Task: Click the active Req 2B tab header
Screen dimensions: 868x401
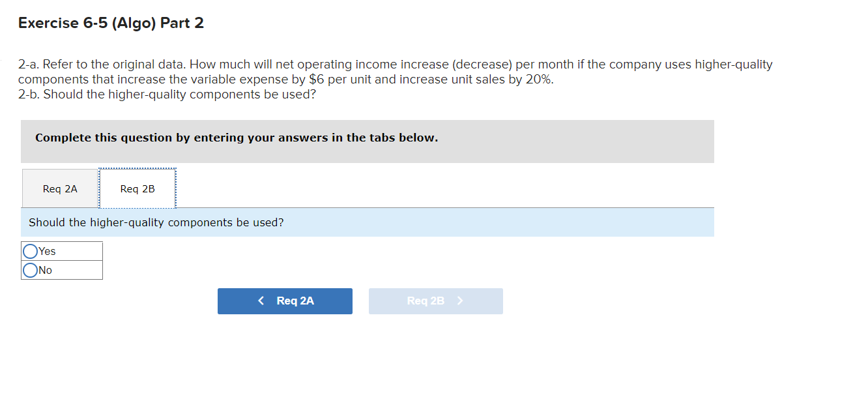Action: 137,188
